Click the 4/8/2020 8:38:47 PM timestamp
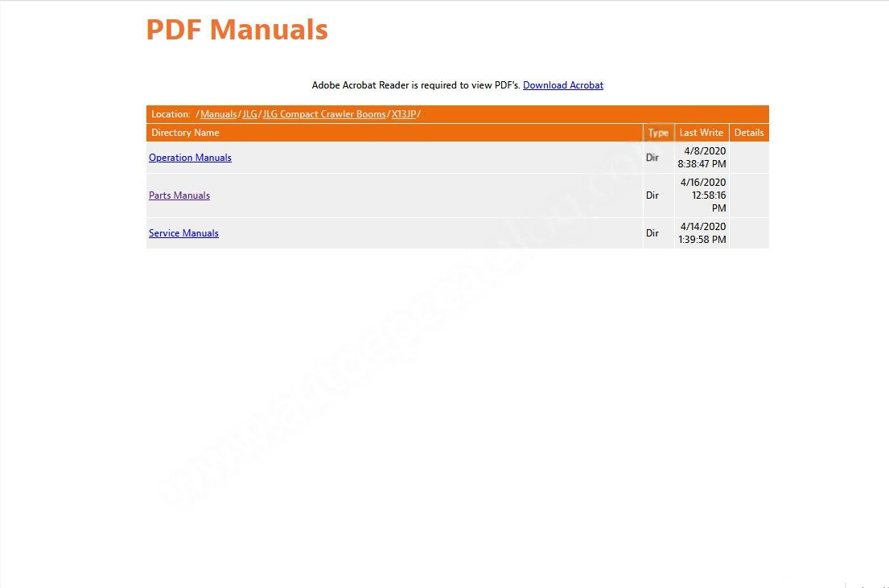 point(702,158)
